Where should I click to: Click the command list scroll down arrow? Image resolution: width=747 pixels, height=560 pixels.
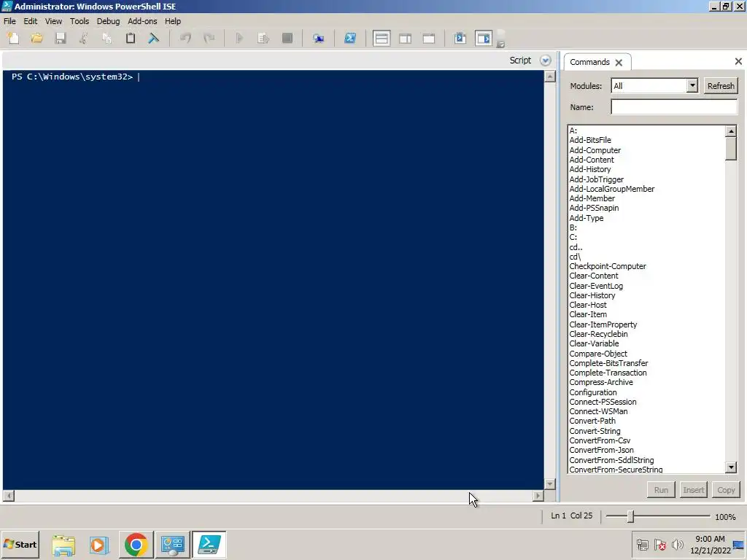[x=731, y=467]
